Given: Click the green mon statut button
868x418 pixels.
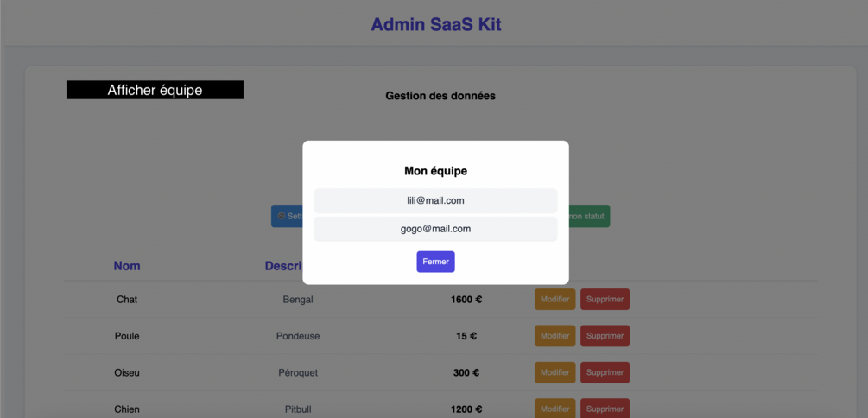Looking at the screenshot, I should click(589, 216).
